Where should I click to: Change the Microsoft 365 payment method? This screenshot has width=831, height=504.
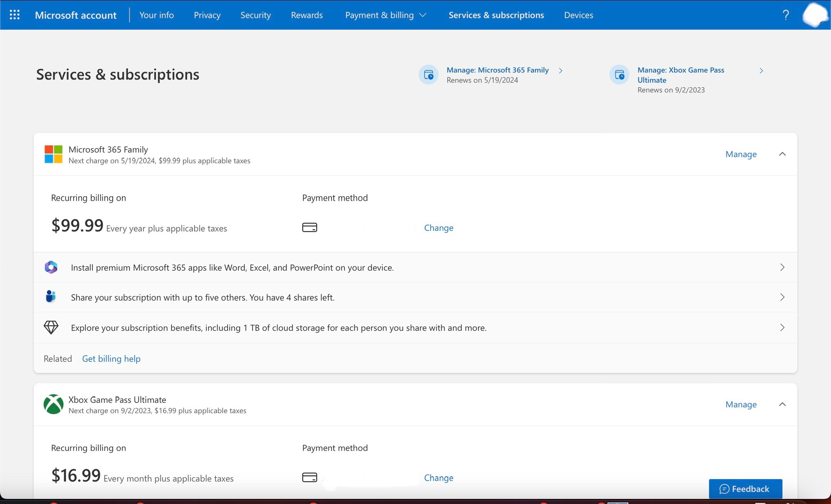click(x=439, y=228)
